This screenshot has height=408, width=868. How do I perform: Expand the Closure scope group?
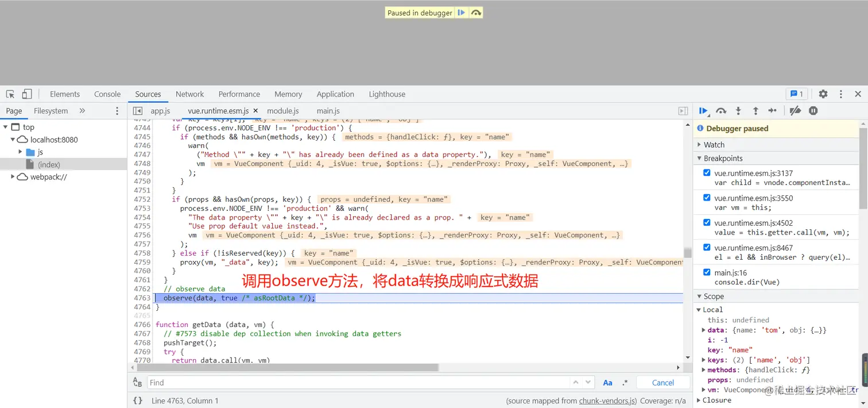click(x=699, y=401)
